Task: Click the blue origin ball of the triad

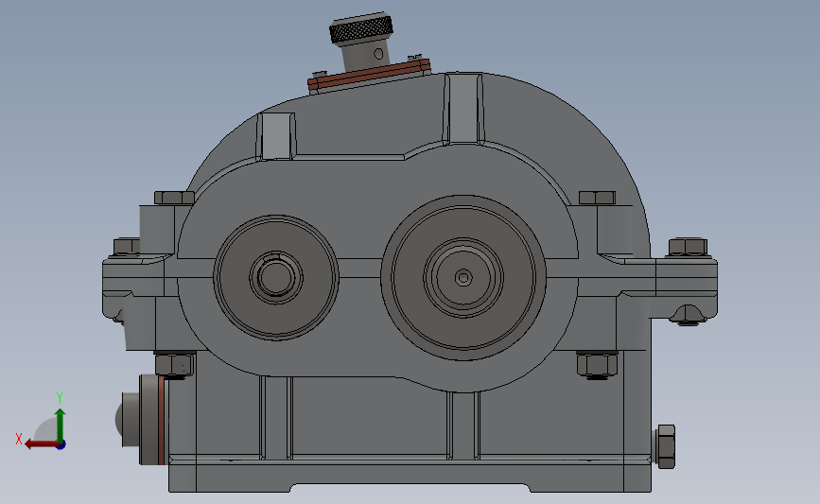Action: (61, 444)
